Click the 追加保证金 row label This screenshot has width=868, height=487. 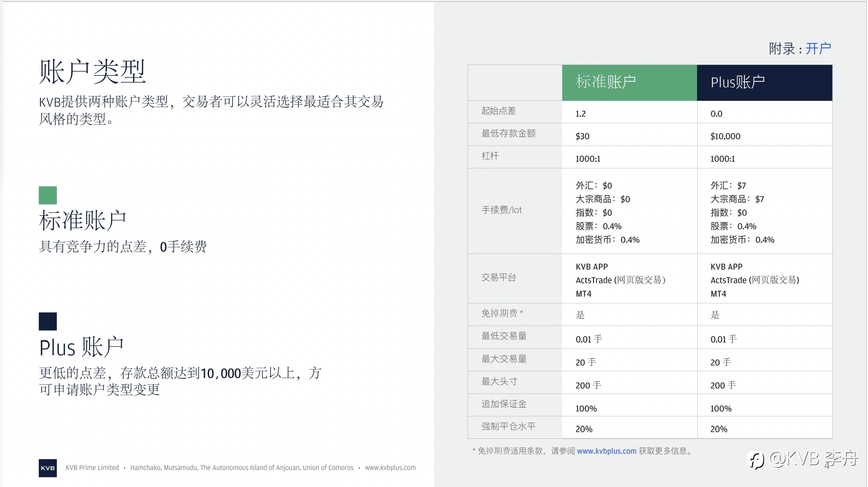point(504,404)
